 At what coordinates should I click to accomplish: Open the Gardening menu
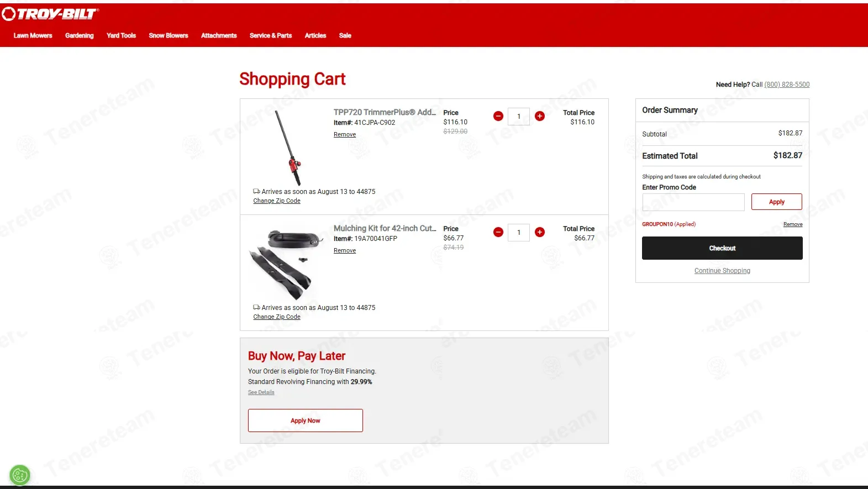[80, 35]
